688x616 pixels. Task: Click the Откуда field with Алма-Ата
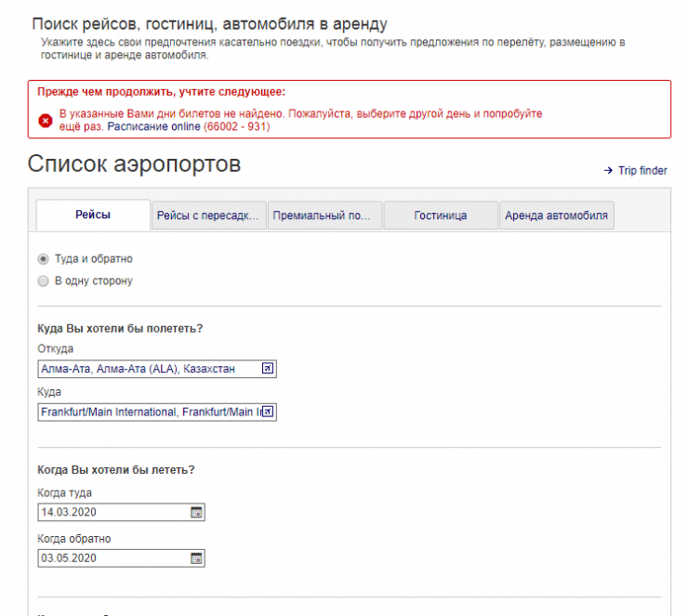(x=147, y=369)
